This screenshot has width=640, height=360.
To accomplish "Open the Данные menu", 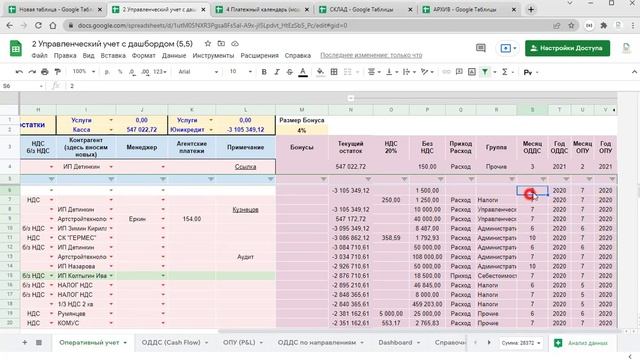I will tap(174, 55).
